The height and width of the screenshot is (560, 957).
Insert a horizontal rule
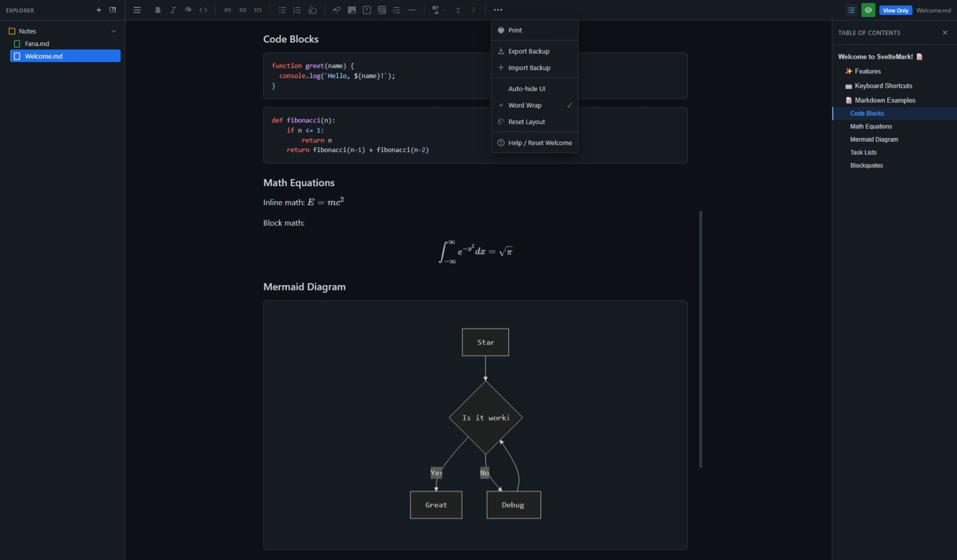coord(412,10)
